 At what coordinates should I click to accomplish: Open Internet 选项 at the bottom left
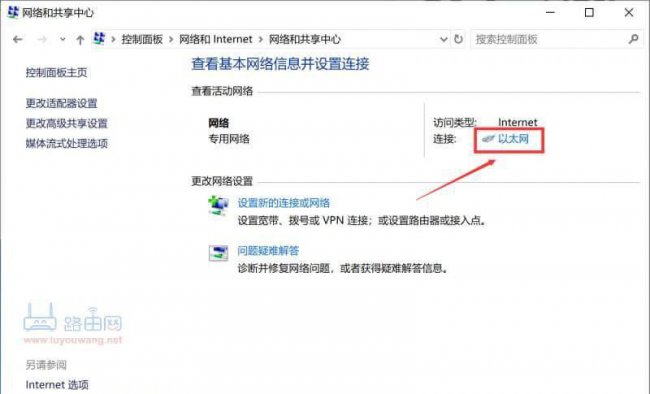(57, 385)
